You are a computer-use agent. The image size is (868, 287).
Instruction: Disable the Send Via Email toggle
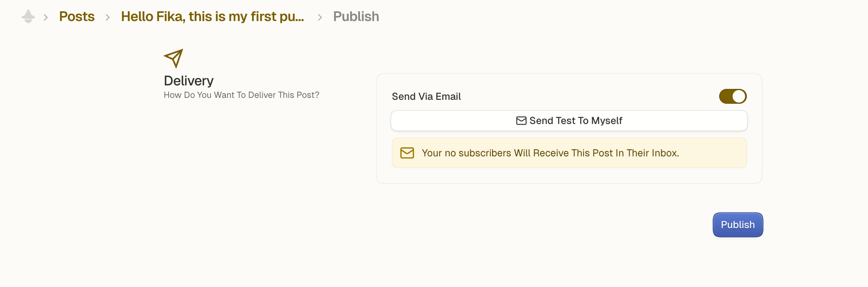732,96
